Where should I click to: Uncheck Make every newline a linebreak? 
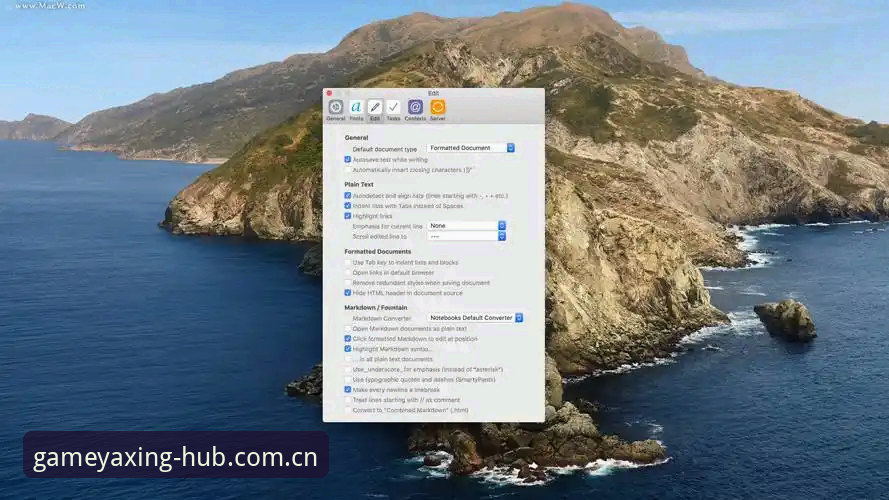(348, 390)
